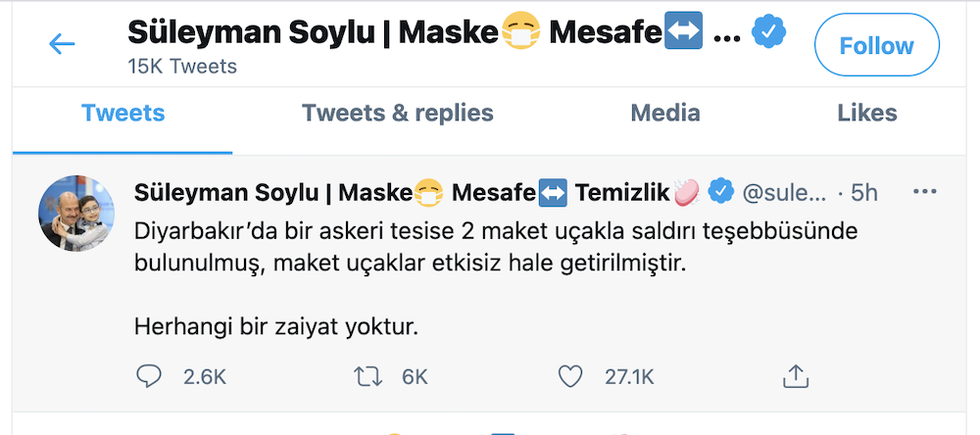Click the tweet author name Süleyman Soylu
The image size is (980, 435).
272,193
